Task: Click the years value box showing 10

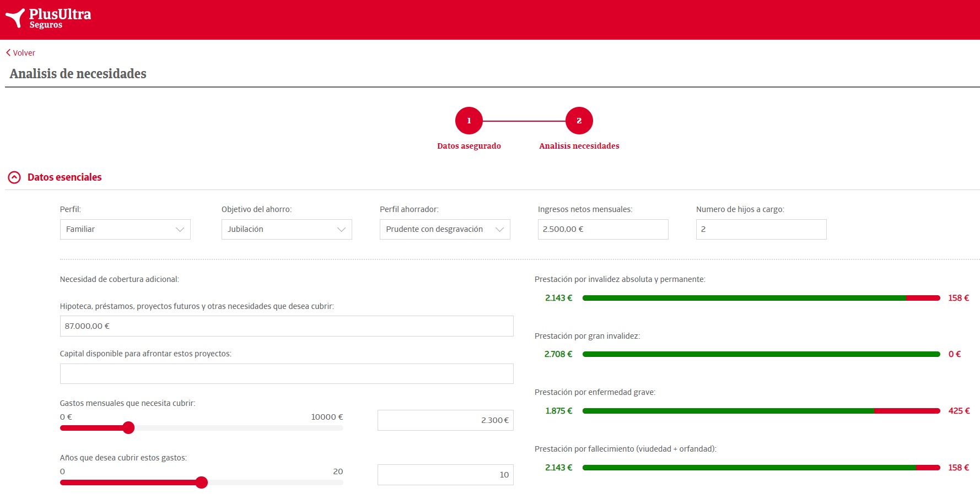Action: [445, 475]
